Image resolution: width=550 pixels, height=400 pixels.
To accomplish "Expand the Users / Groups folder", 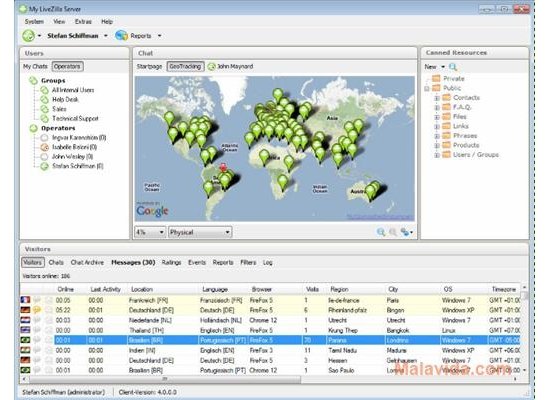I will (x=437, y=155).
